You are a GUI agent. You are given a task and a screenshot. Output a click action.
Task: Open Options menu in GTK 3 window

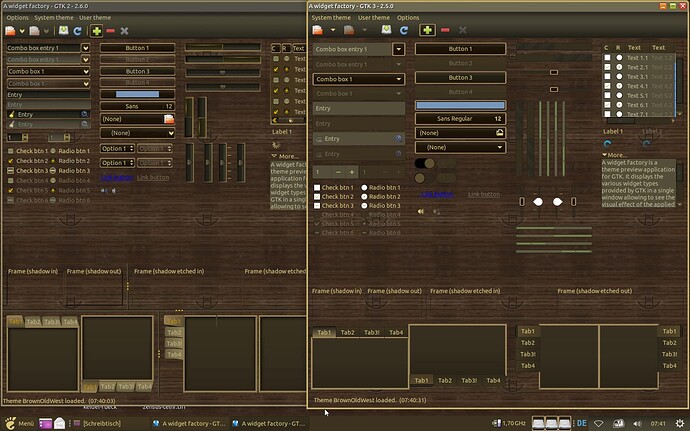[x=408, y=18]
